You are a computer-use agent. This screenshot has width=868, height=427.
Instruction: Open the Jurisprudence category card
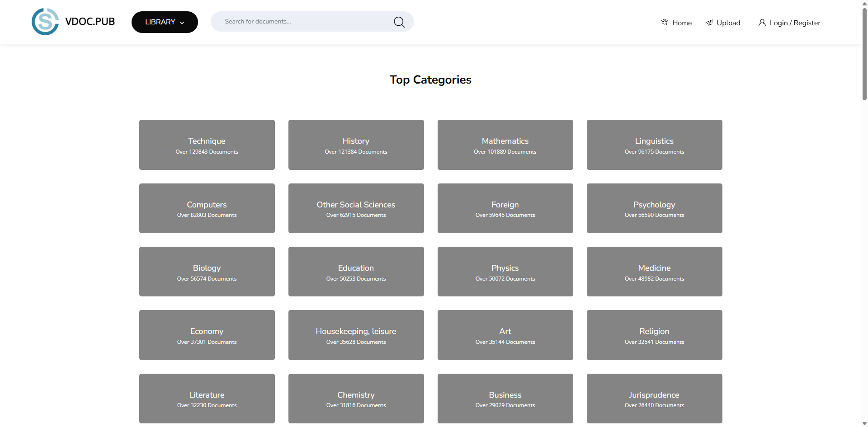coord(654,398)
